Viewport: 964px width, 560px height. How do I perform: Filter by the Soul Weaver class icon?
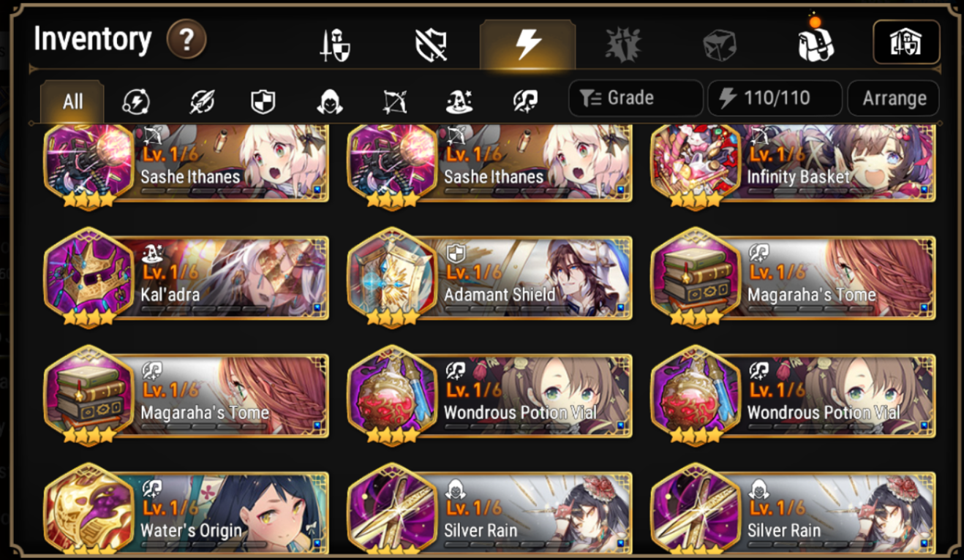point(526,102)
